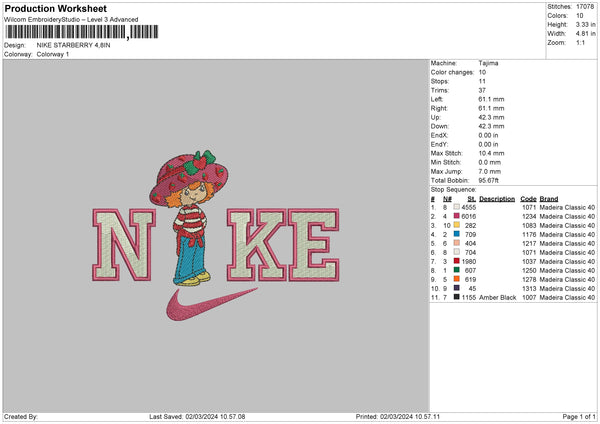This screenshot has width=600, height=424.
Task: Click the Machine value 'Tajima'
Action: tap(488, 63)
